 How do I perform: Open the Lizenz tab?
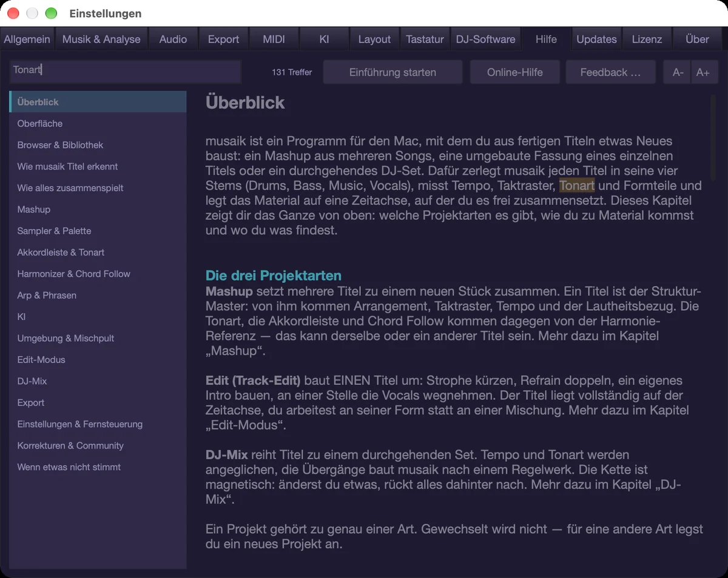(x=647, y=39)
